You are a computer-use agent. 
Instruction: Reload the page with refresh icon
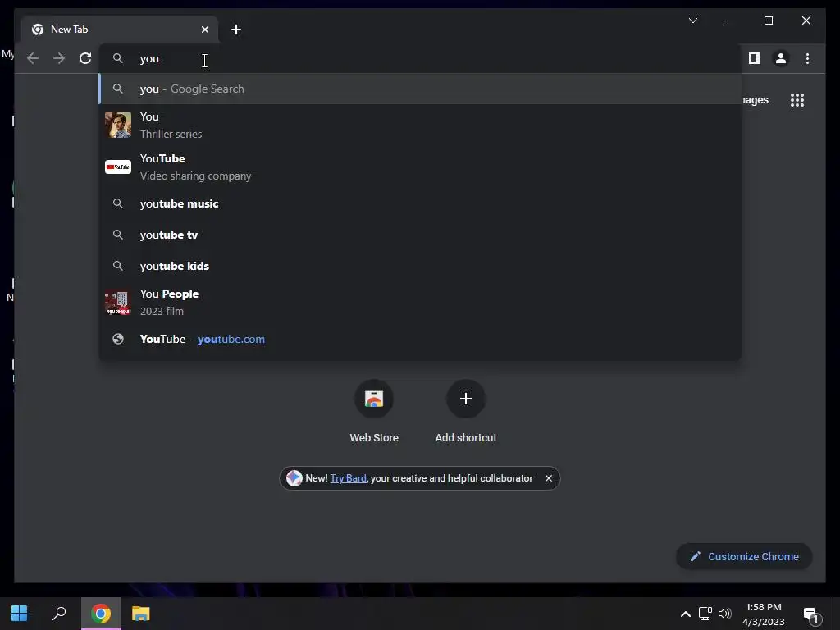tap(85, 58)
